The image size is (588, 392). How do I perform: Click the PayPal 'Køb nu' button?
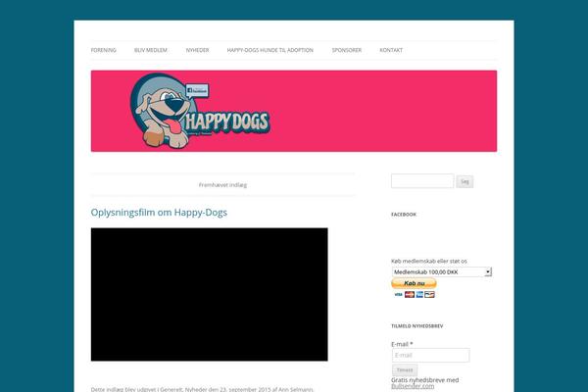414,283
